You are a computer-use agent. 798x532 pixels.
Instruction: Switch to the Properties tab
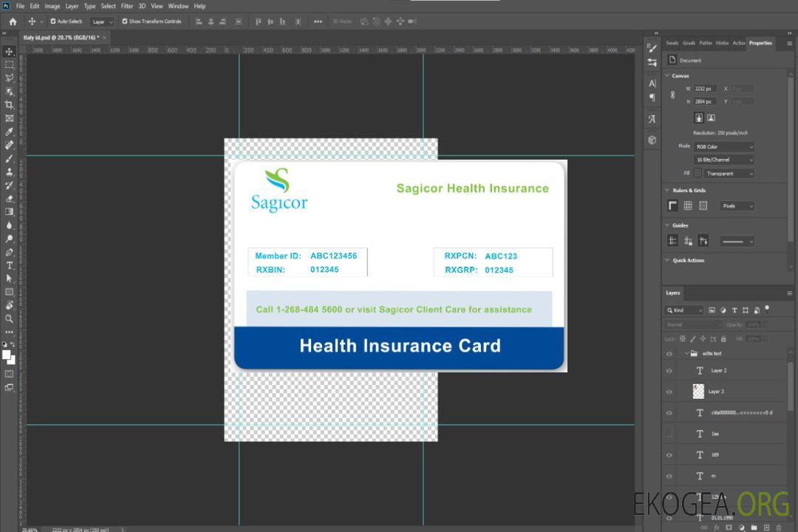click(x=760, y=43)
